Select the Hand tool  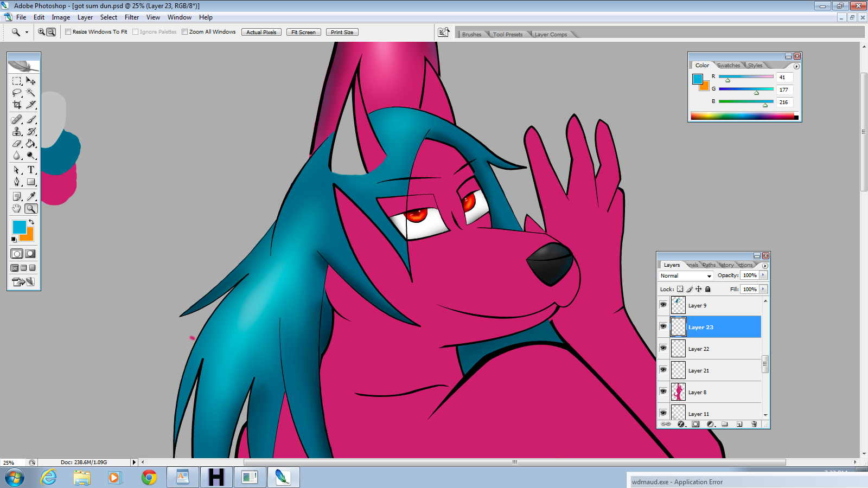(x=17, y=209)
